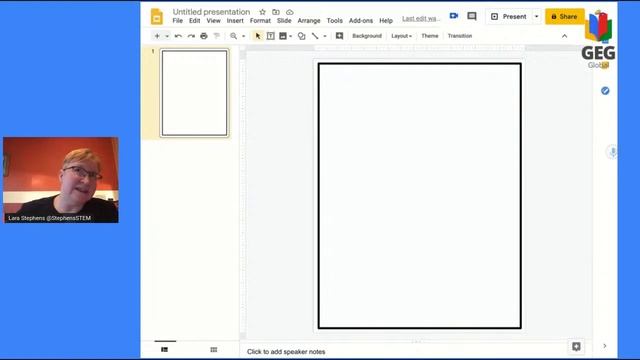Image resolution: width=640 pixels, height=360 pixels.
Task: Open the Present options dropdown arrow
Action: 537,17
